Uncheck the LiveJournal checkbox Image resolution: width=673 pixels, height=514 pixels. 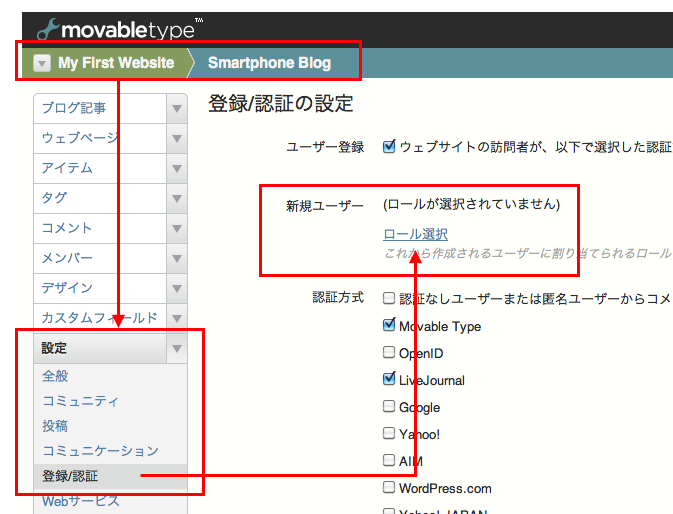tap(389, 379)
